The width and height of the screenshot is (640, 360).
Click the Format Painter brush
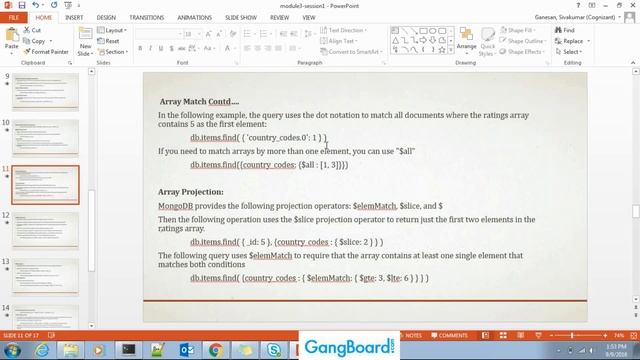click(x=46, y=52)
